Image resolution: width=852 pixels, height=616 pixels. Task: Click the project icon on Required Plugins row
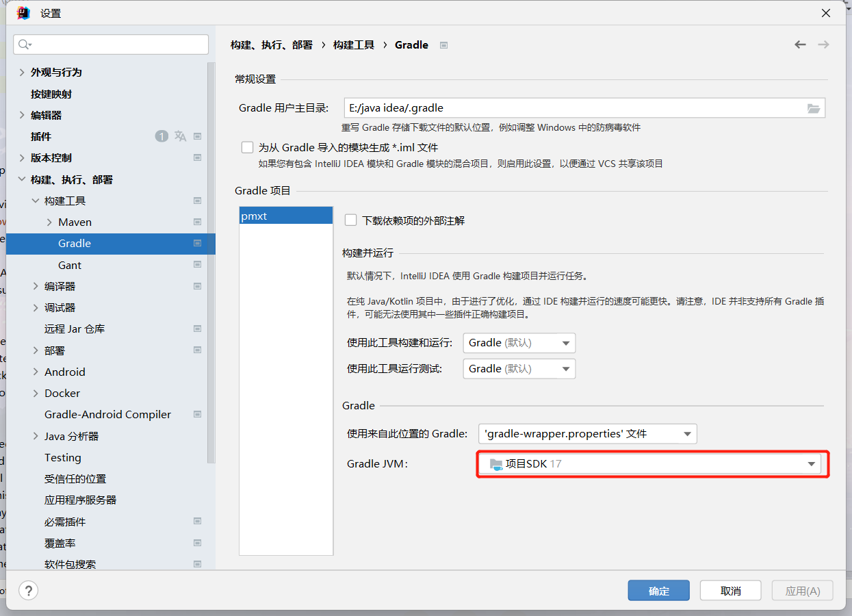[x=197, y=522]
